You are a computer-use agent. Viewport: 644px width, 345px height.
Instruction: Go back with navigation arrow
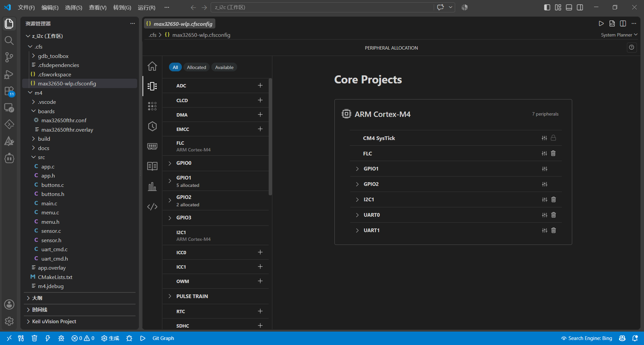[x=193, y=7]
